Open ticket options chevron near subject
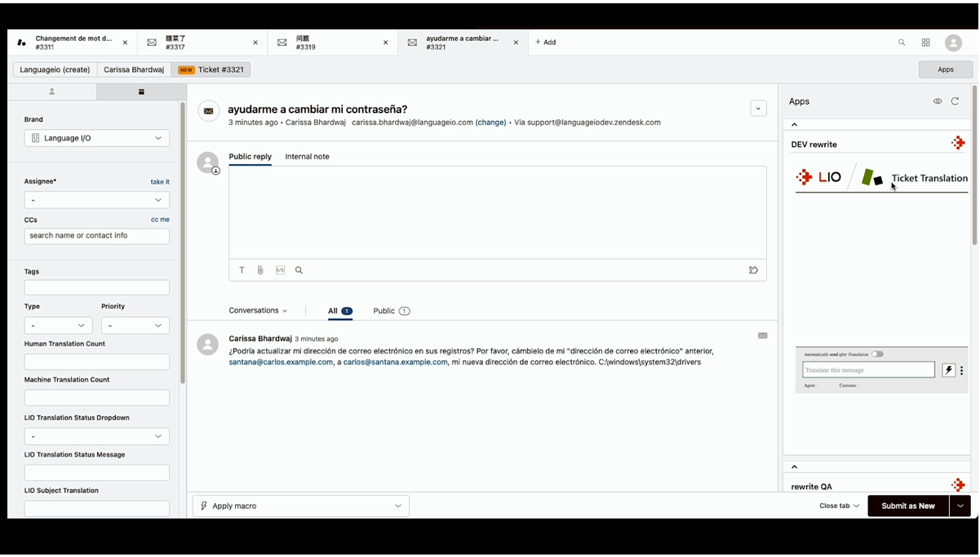This screenshot has width=980, height=557. 758,108
